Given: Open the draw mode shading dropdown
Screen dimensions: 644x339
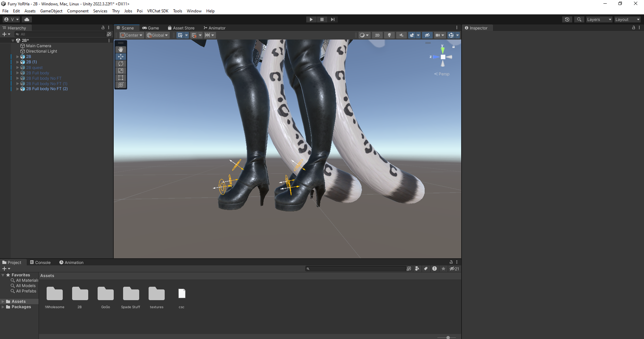Looking at the screenshot, I should (364, 35).
